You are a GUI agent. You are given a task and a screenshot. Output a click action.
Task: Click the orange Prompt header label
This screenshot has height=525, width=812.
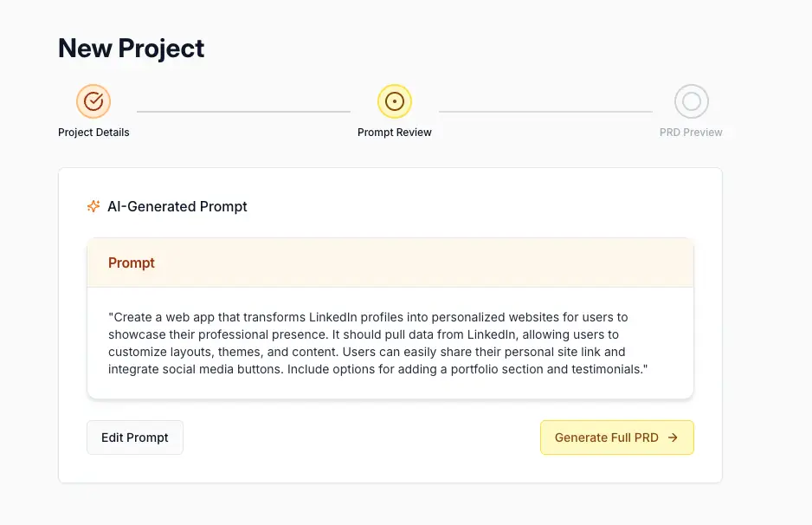pos(132,262)
